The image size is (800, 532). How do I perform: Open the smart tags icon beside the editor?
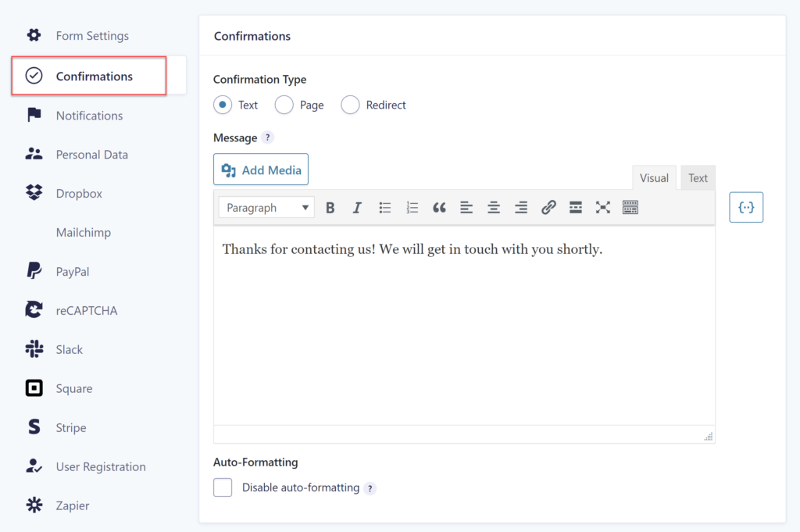tap(746, 207)
